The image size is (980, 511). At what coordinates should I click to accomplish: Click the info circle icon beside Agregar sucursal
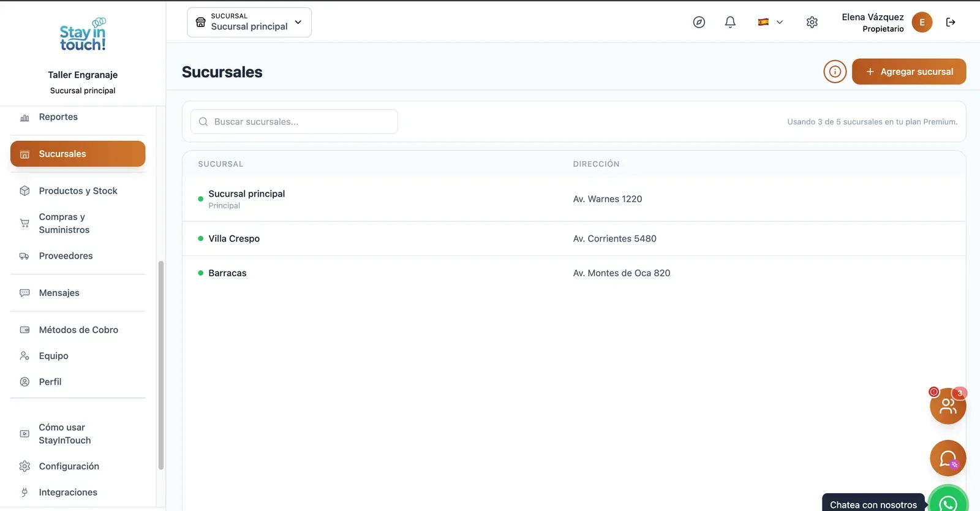(x=835, y=72)
